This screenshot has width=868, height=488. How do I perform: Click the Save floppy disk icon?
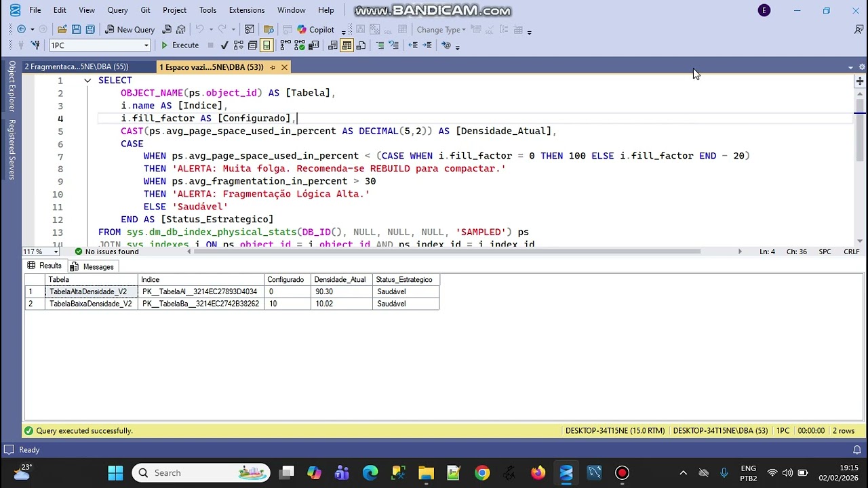(76, 30)
